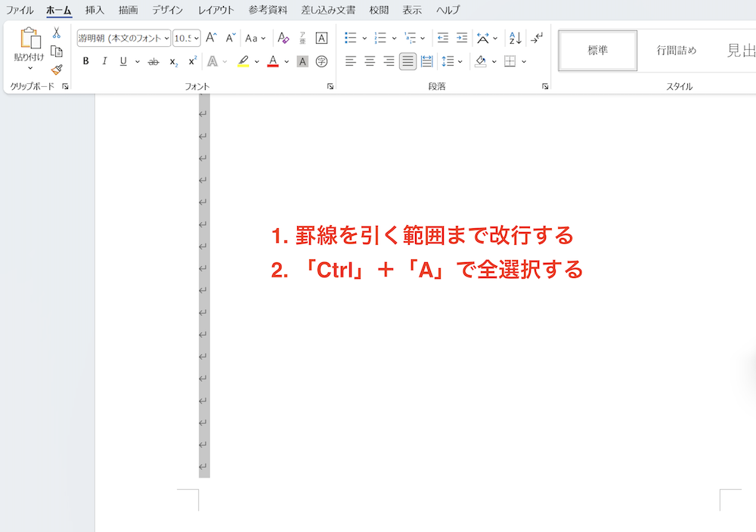Click the phonetic guide (ruby) icon
The width and height of the screenshot is (756, 532).
coord(302,38)
